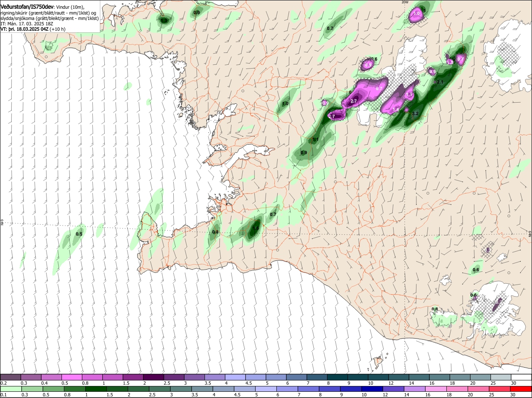Choose the dark green swatch labeled 1 in lower row
This screenshot has width=532, height=398.
[x=95, y=389]
